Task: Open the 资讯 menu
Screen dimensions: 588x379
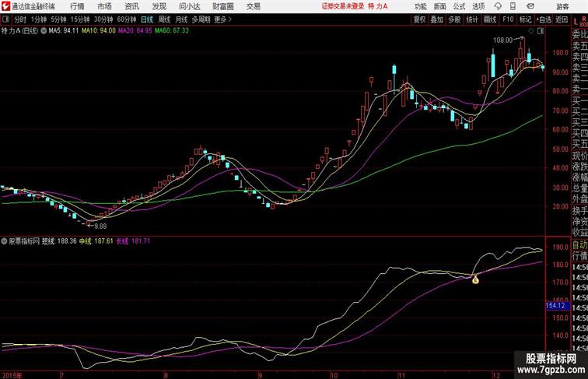Action: [x=131, y=6]
